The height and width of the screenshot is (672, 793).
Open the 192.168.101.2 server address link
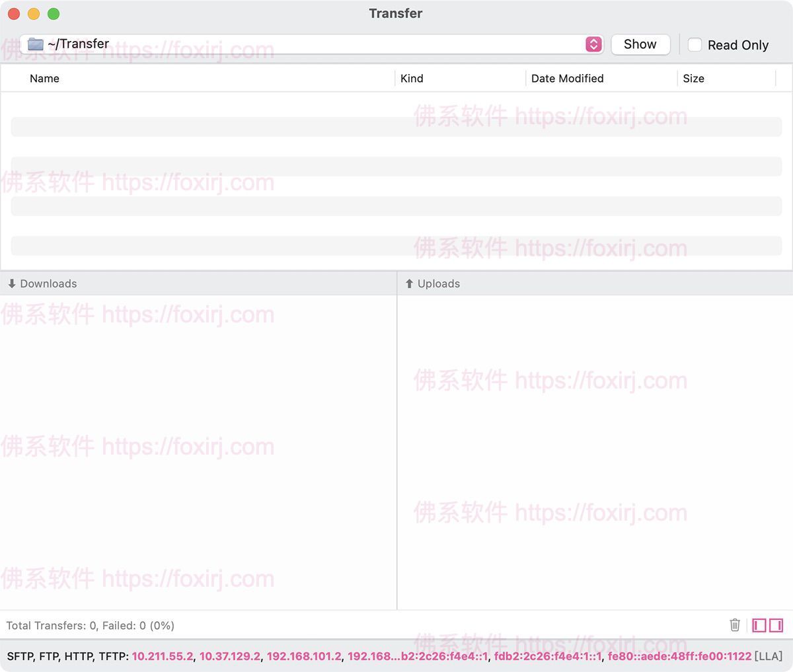(303, 656)
